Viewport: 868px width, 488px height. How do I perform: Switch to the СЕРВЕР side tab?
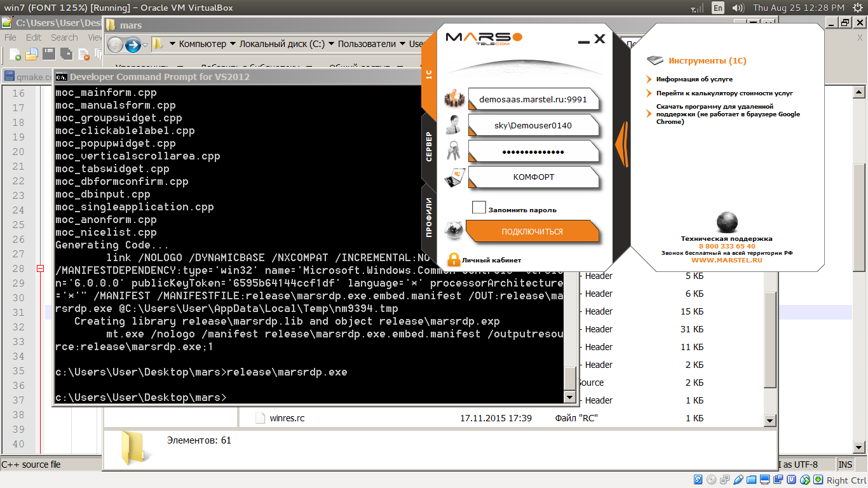coord(429,147)
